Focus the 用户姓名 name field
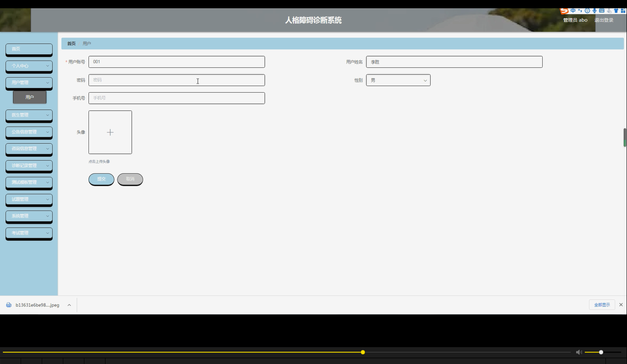The image size is (627, 364). (x=454, y=62)
